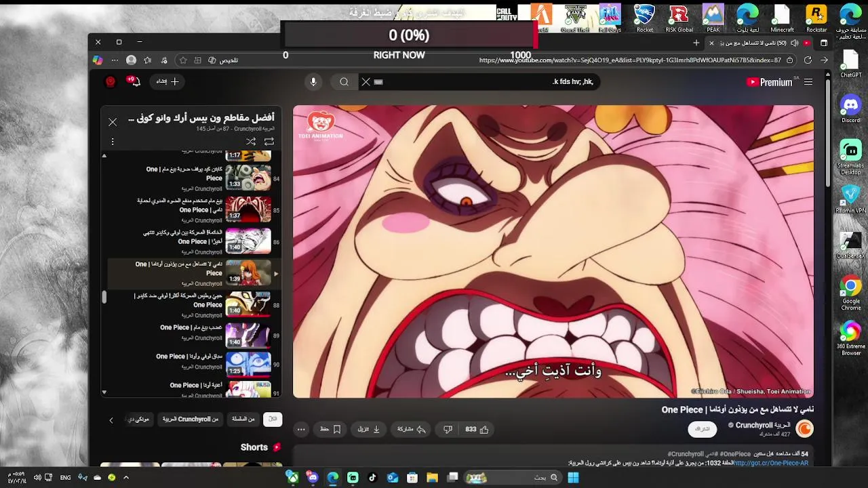Close the playlist panel

[113, 122]
